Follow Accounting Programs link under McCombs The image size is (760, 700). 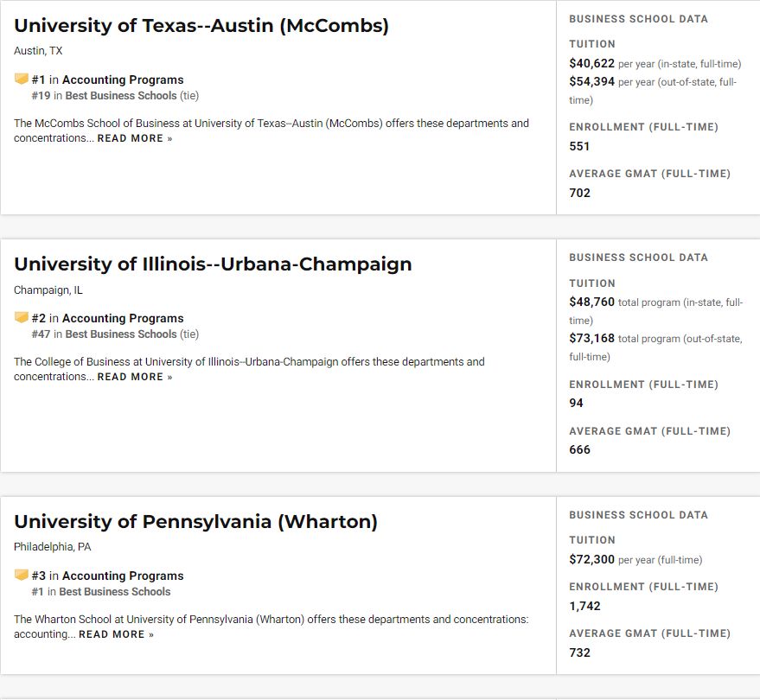pyautogui.click(x=123, y=80)
